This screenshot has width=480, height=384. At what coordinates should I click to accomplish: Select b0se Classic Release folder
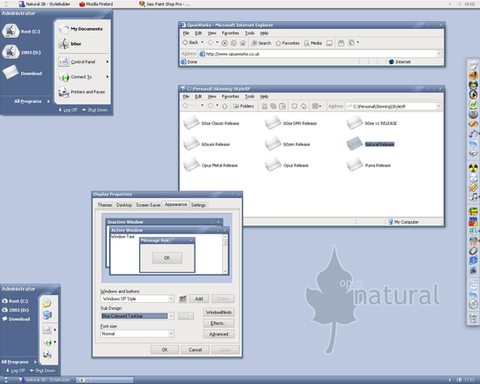tap(211, 123)
